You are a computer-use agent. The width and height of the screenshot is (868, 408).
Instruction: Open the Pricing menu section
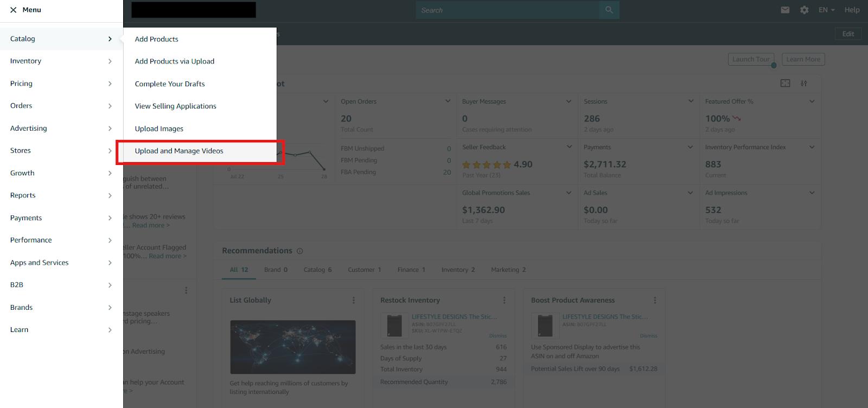coord(61,84)
